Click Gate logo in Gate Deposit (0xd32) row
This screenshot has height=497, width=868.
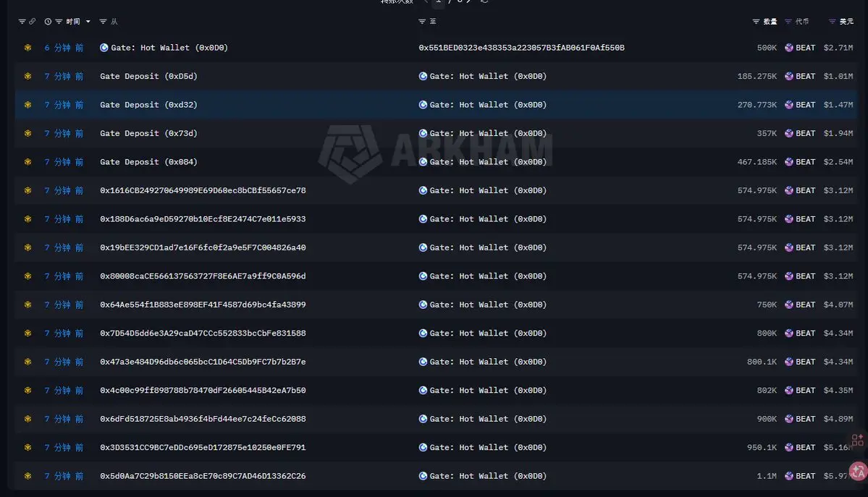(x=423, y=105)
